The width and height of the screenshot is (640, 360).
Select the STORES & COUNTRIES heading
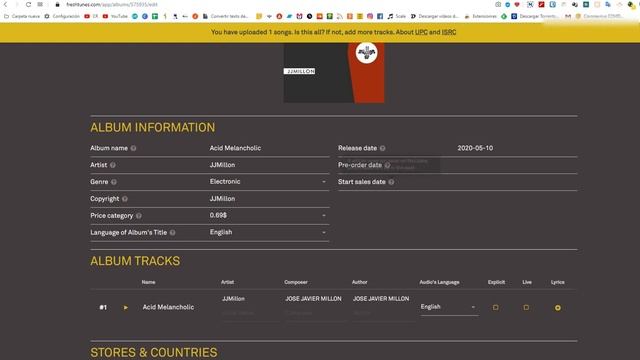(x=154, y=353)
